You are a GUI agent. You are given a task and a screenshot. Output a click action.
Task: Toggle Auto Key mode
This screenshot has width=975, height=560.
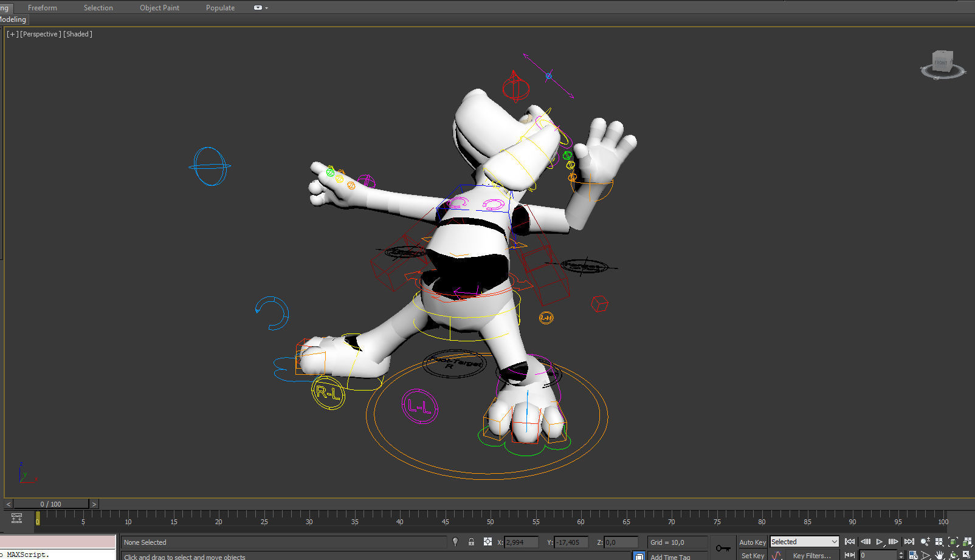point(753,542)
